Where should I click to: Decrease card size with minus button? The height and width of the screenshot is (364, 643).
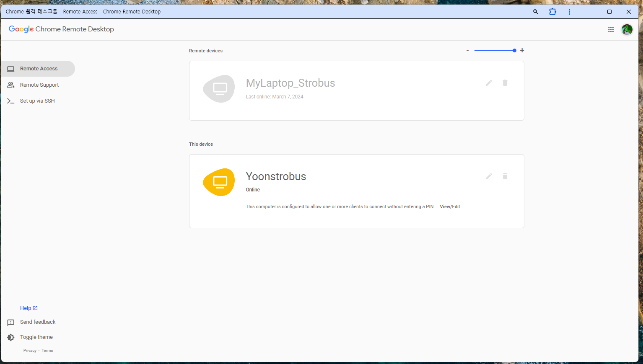click(x=467, y=50)
